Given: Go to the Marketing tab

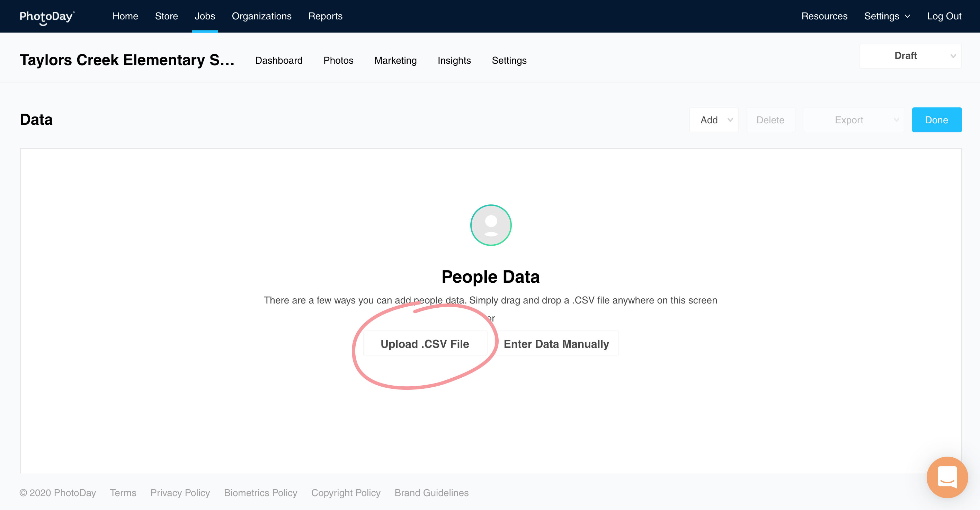Looking at the screenshot, I should (395, 61).
